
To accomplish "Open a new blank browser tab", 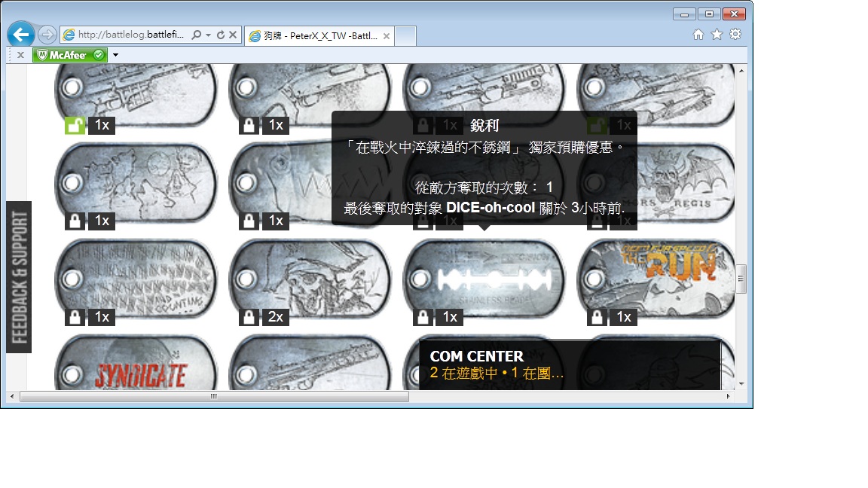I will (405, 35).
